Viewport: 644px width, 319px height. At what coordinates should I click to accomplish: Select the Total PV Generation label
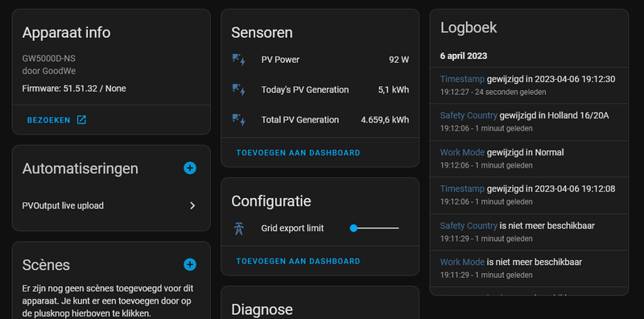299,120
